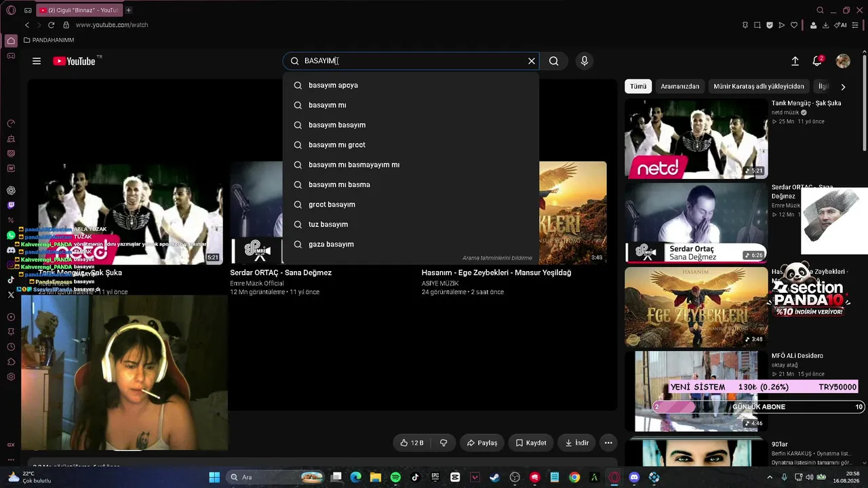Open Discord in the Opera sidebar
This screenshot has width=868, height=488.
tap(11, 250)
